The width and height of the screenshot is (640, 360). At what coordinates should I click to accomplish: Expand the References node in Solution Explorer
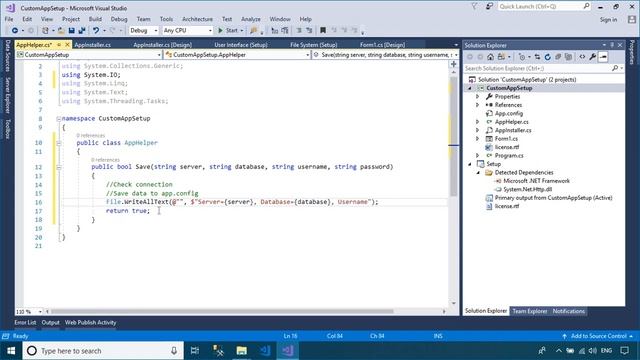point(478,105)
